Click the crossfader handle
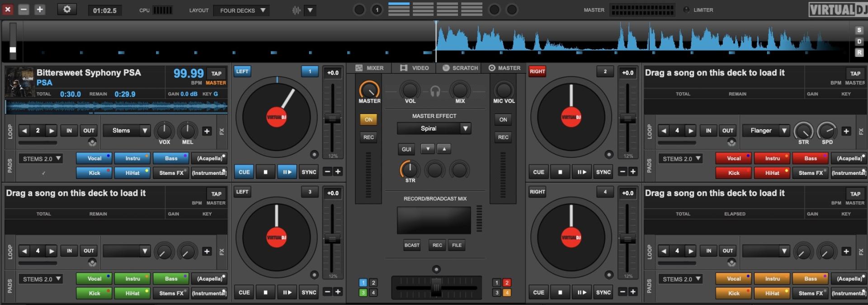The width and height of the screenshot is (868, 305). click(x=436, y=287)
